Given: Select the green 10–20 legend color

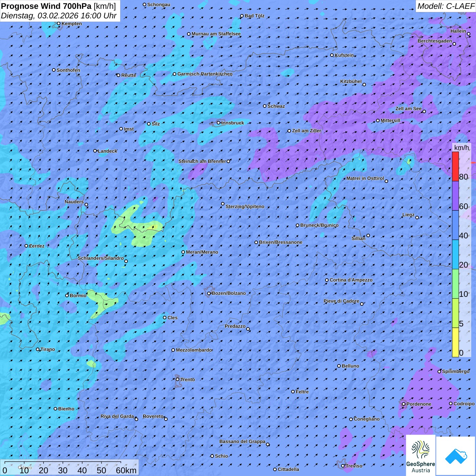Looking at the screenshot, I should click(x=455, y=284).
